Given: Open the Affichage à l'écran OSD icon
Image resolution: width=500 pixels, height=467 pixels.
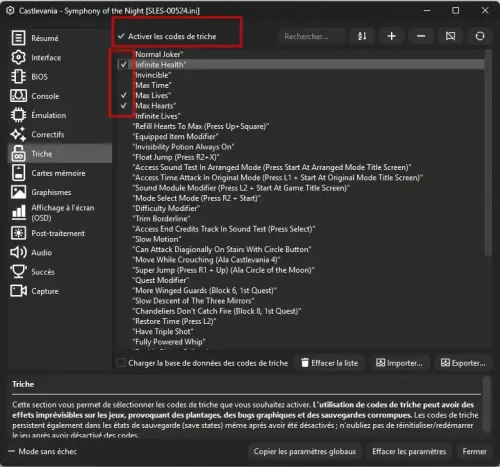Looking at the screenshot, I should coord(18,213).
